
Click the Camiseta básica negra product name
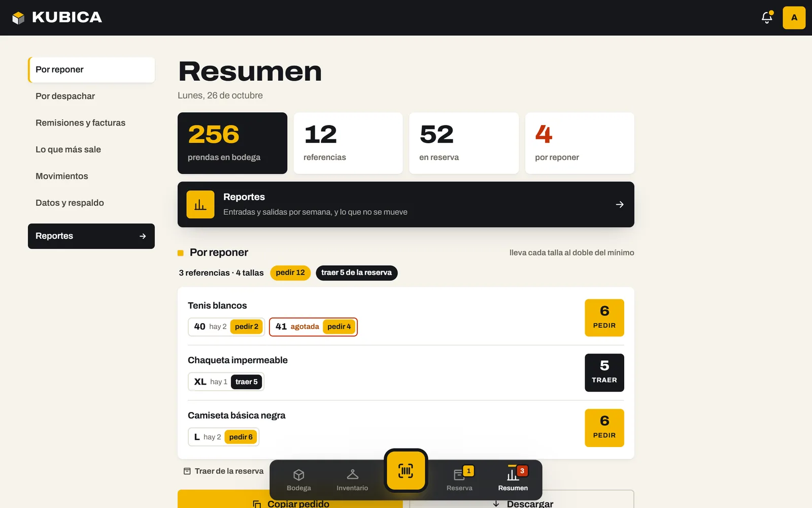click(x=236, y=416)
